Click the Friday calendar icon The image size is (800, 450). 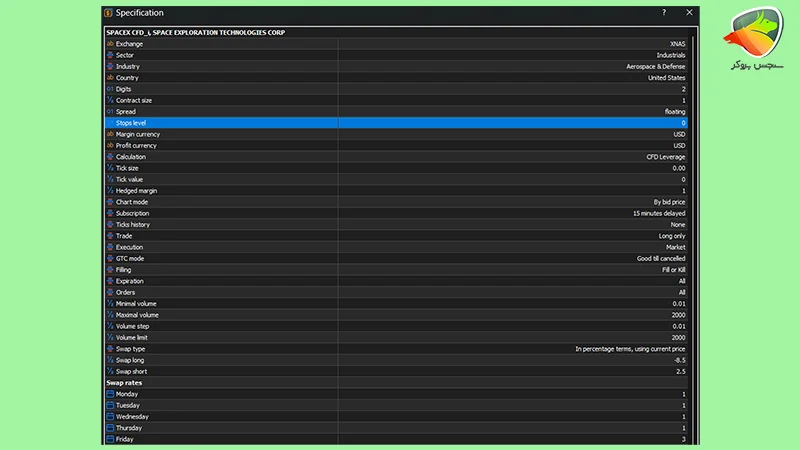(110, 439)
